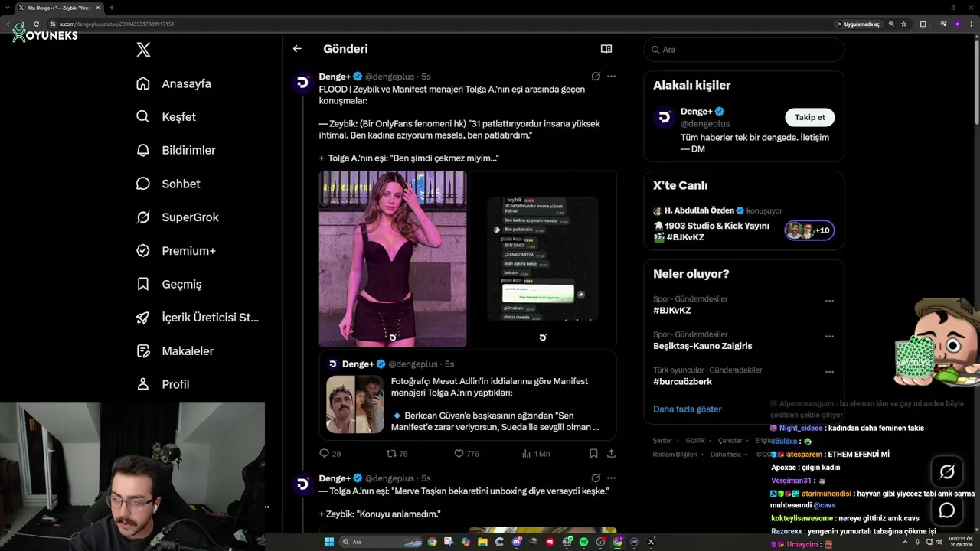Open Chrome from the taskbar
This screenshot has height=551, width=980.
coord(432,542)
